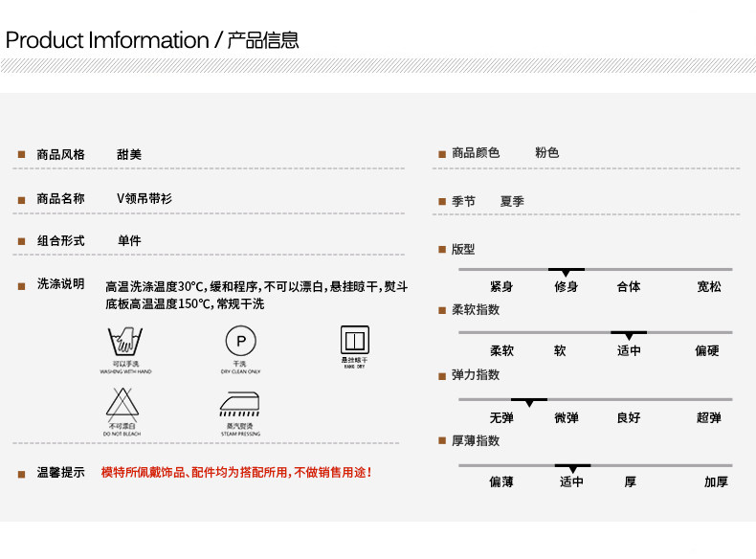Click the 商品风格 label
756x559 pixels.
point(60,154)
